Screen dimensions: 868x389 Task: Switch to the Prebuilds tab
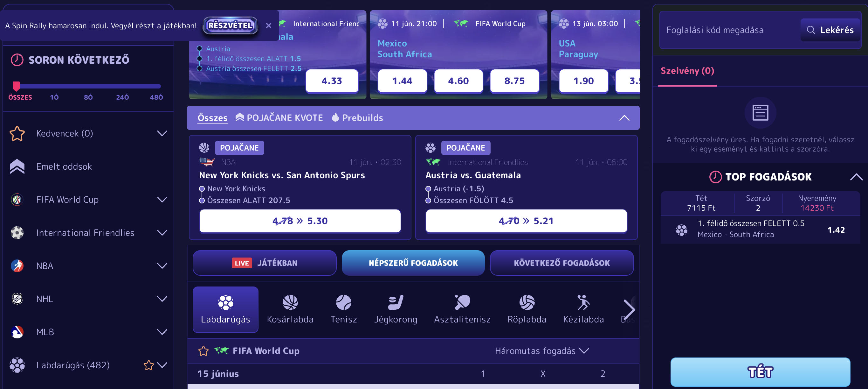tap(357, 118)
